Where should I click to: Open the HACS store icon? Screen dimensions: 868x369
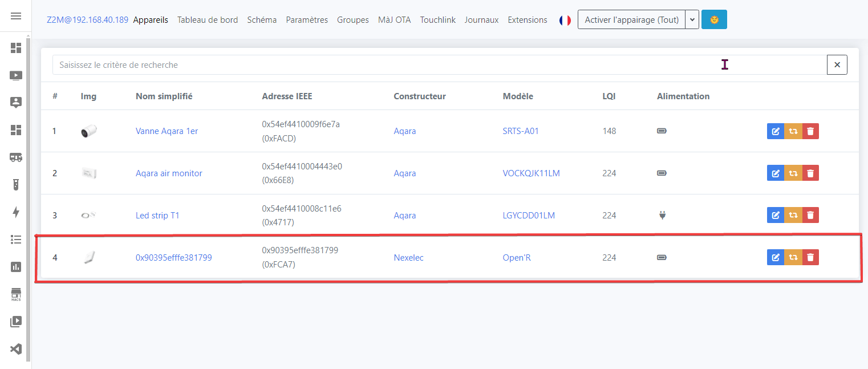click(x=16, y=294)
